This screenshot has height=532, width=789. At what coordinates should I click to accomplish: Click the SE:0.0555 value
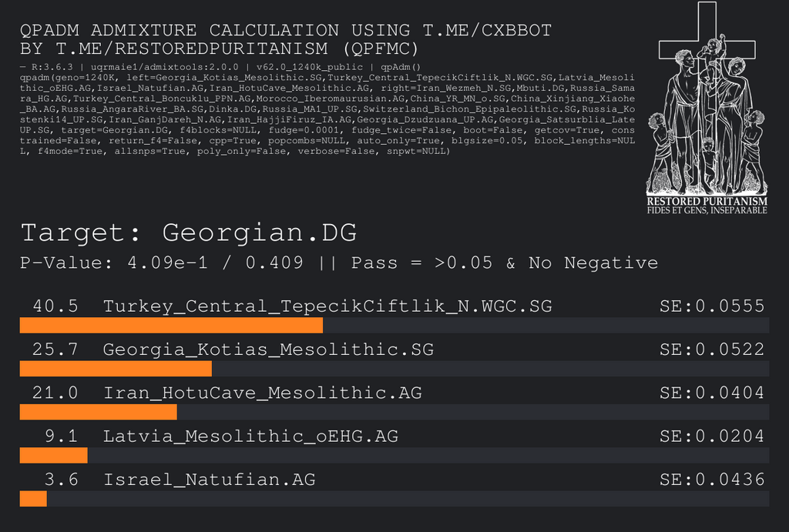(712, 306)
